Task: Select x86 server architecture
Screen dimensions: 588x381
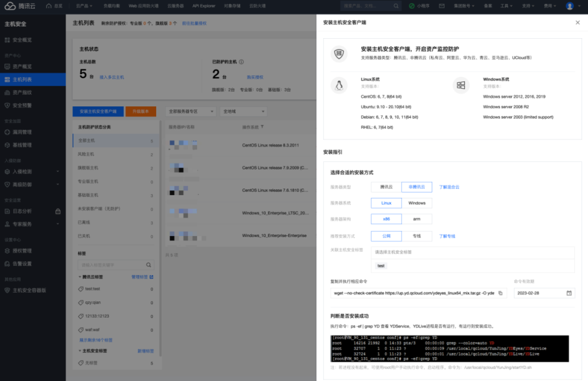Action: [x=386, y=219]
